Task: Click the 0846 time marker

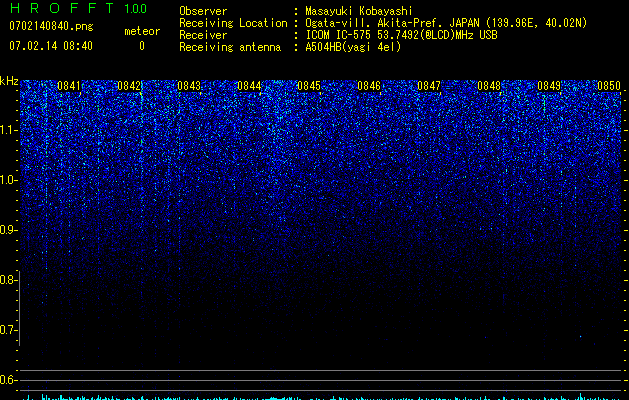Action: point(369,86)
